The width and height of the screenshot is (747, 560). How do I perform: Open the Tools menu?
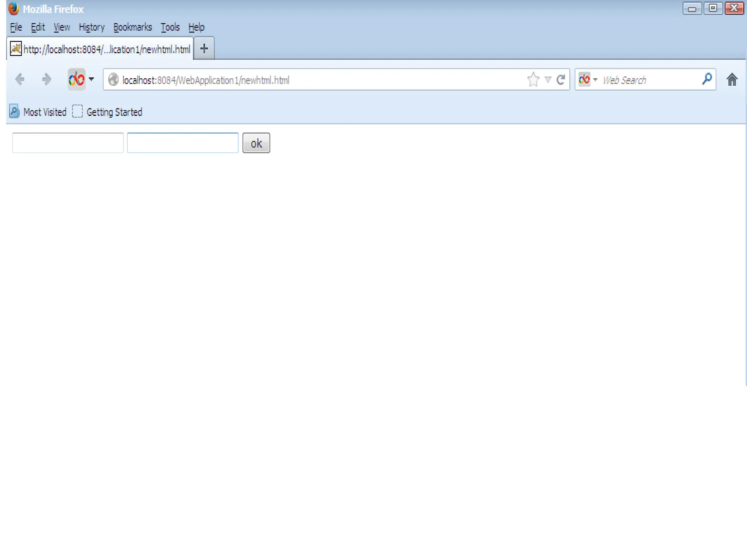tap(170, 27)
